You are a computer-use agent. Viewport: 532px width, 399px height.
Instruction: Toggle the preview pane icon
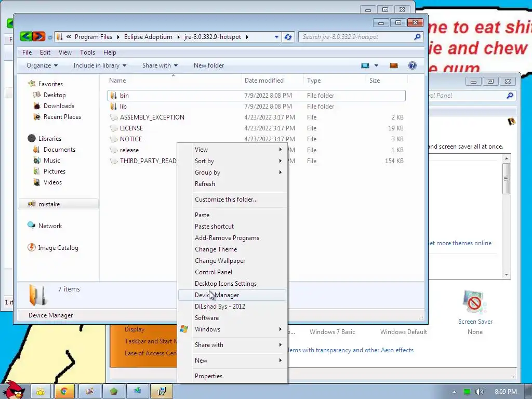(394, 65)
